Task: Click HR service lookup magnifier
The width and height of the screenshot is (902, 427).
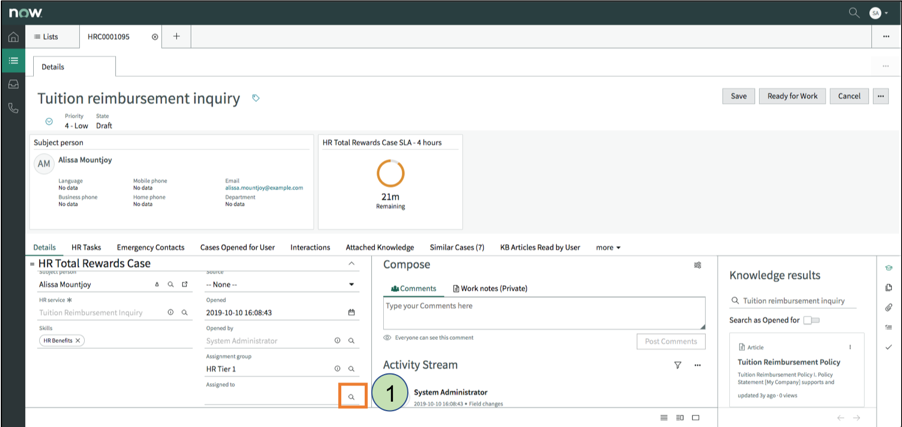Action: pyautogui.click(x=185, y=312)
